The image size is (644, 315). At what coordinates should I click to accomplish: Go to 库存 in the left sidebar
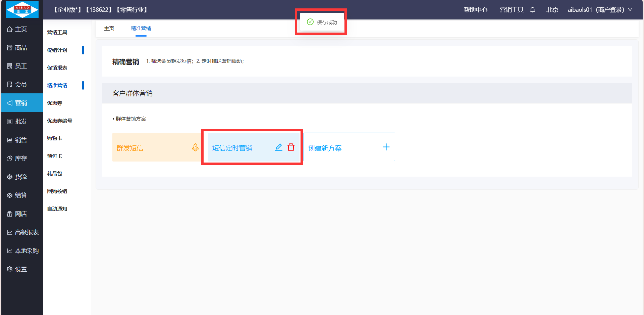(21, 159)
